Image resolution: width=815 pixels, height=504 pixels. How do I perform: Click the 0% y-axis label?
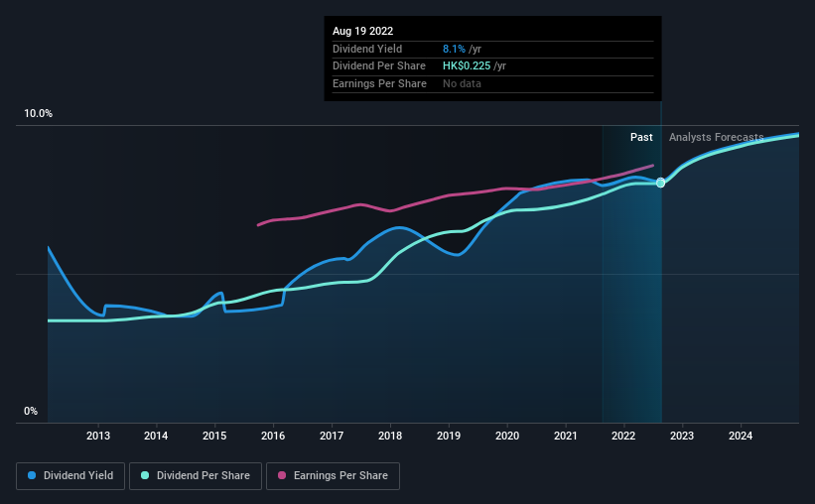[x=31, y=411]
